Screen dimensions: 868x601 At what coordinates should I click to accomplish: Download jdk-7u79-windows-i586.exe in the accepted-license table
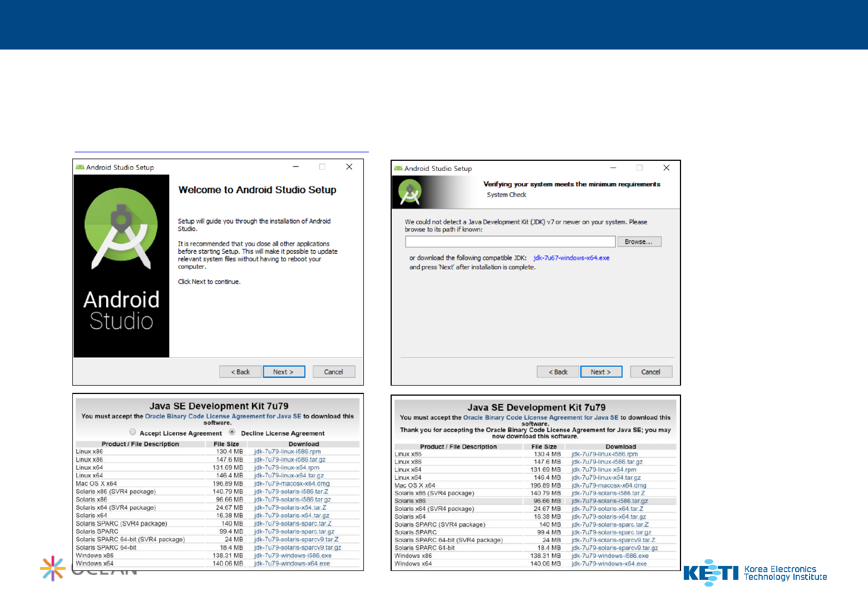click(x=610, y=555)
